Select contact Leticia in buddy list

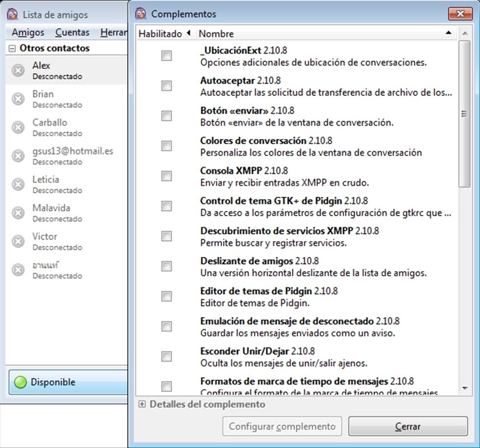66,185
